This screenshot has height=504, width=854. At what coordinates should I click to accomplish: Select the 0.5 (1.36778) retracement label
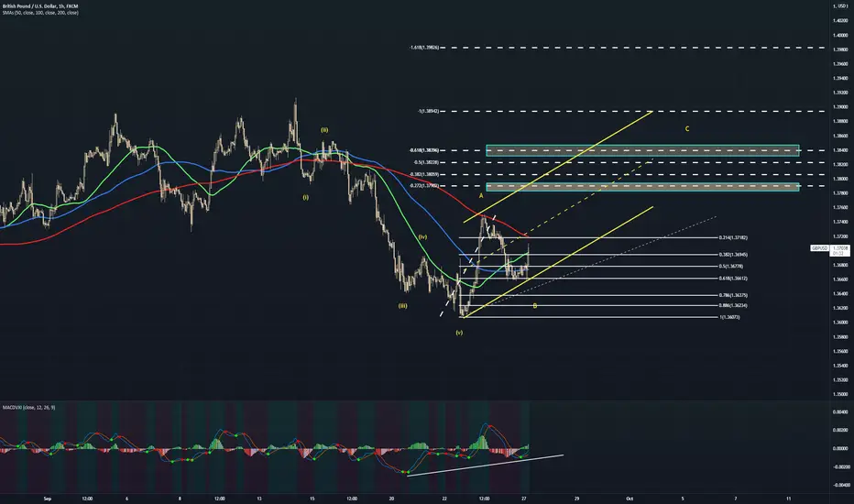coord(731,267)
